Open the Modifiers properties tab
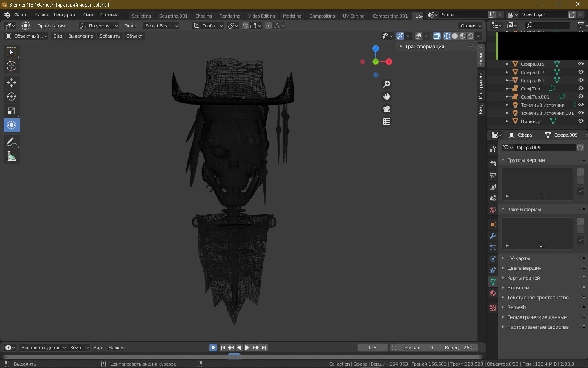Screen dimensions: 588x368 tap(492, 237)
